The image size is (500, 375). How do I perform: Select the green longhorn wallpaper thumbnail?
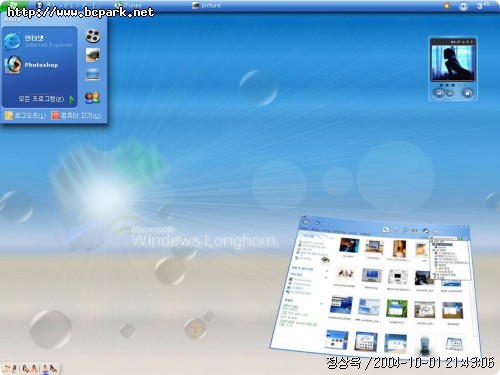point(397,309)
